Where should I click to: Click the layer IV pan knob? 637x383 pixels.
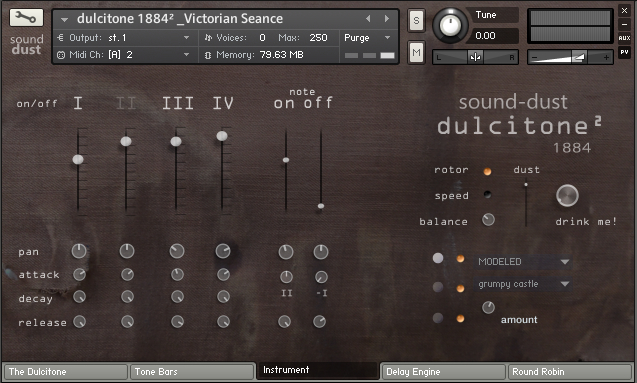(223, 251)
